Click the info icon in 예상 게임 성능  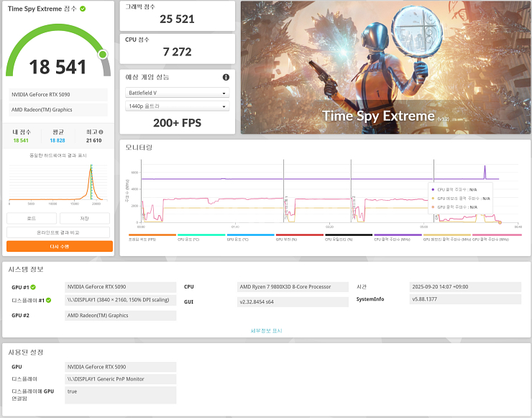[x=226, y=77]
